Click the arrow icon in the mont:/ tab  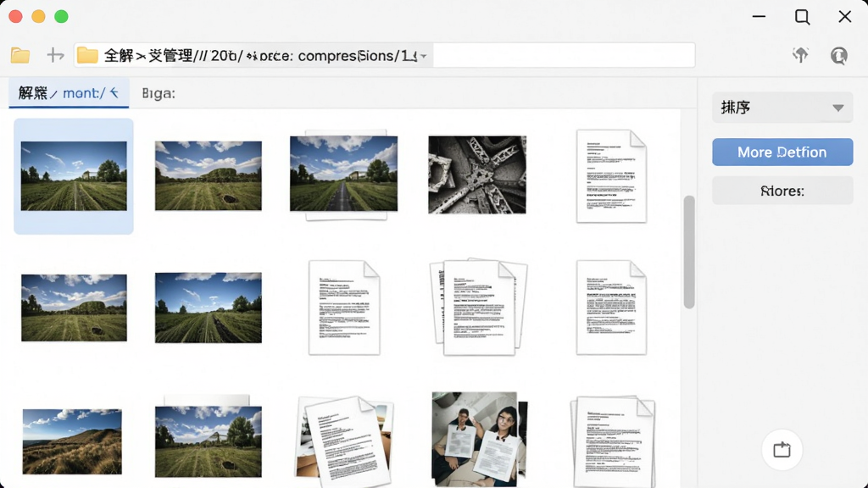tap(114, 92)
